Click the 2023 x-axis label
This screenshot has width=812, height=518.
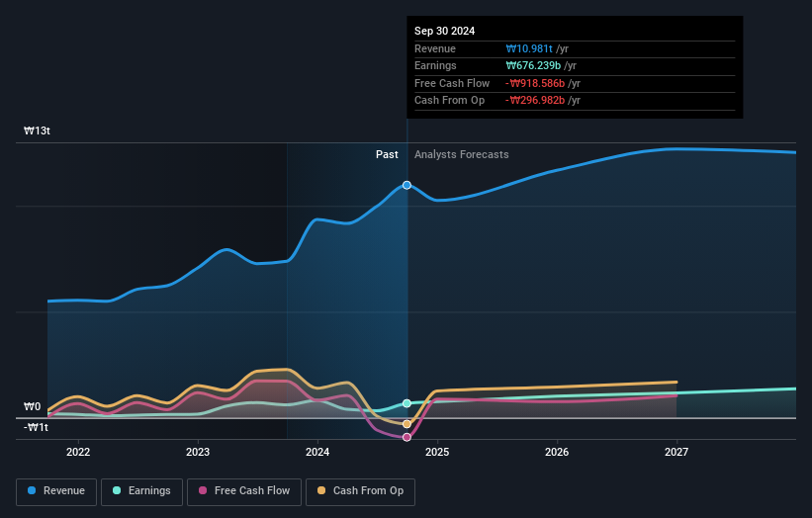[x=198, y=453]
